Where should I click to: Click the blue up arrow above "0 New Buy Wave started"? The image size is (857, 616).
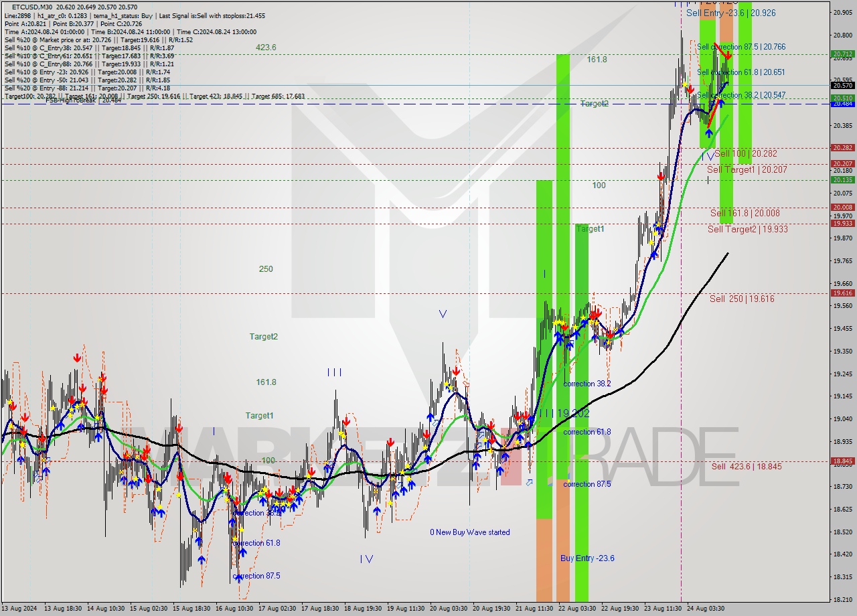(501, 470)
